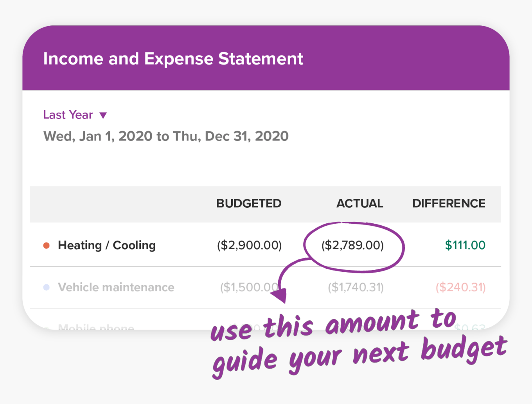Click the DIFFERENCE column header
Screen dimensions: 532x404
[449, 204]
